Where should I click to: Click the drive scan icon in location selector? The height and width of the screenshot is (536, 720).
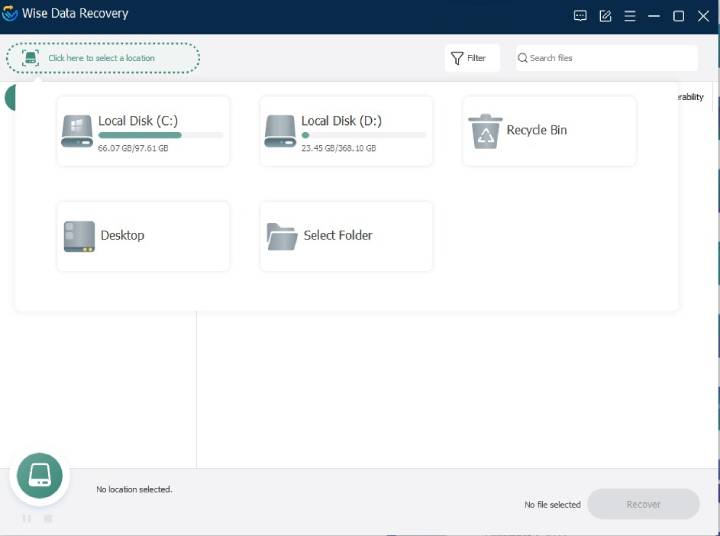tap(30, 58)
